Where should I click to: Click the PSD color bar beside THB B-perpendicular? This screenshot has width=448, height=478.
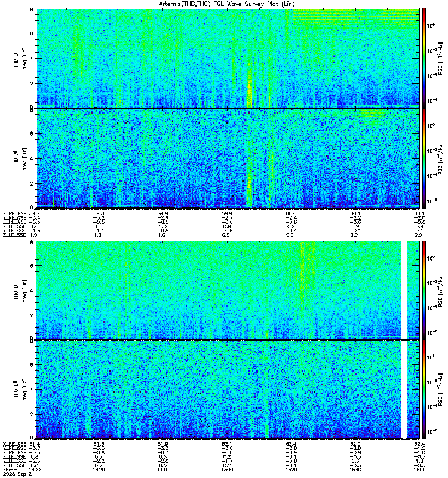click(424, 58)
